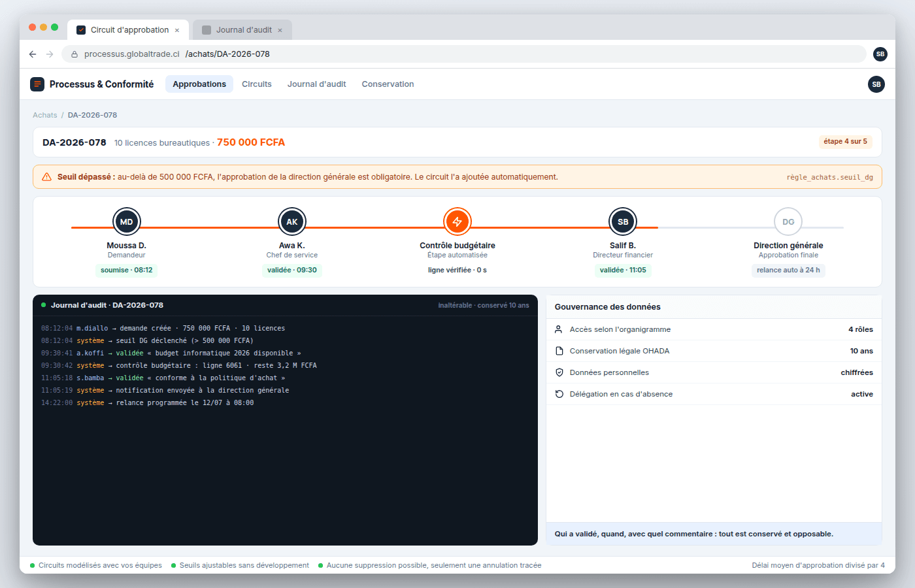Select the Moussa D. avatar step
Image resolution: width=915 pixels, height=588 pixels.
127,221
